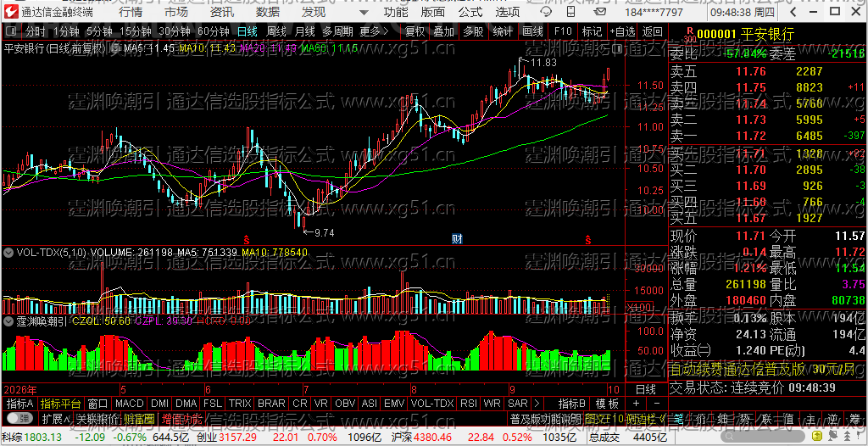Toggle 势 trend panel
The image size is (868, 446).
coord(744,418)
